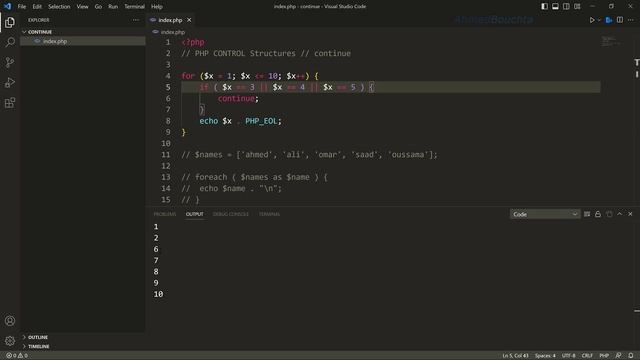Toggle Secondary Side Bar visibility
This screenshot has width=640, height=360.
pyautogui.click(x=566, y=7)
